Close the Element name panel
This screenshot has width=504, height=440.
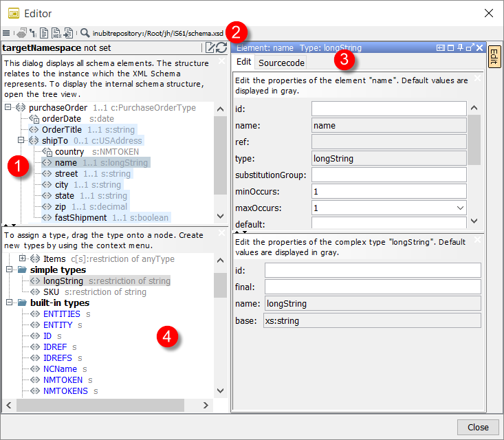pos(479,48)
